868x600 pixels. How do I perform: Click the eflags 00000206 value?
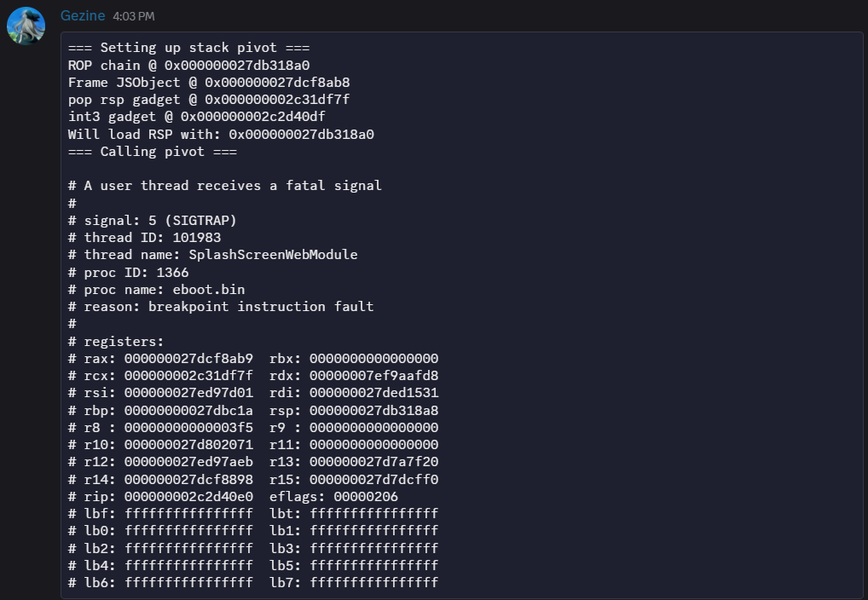[365, 496]
